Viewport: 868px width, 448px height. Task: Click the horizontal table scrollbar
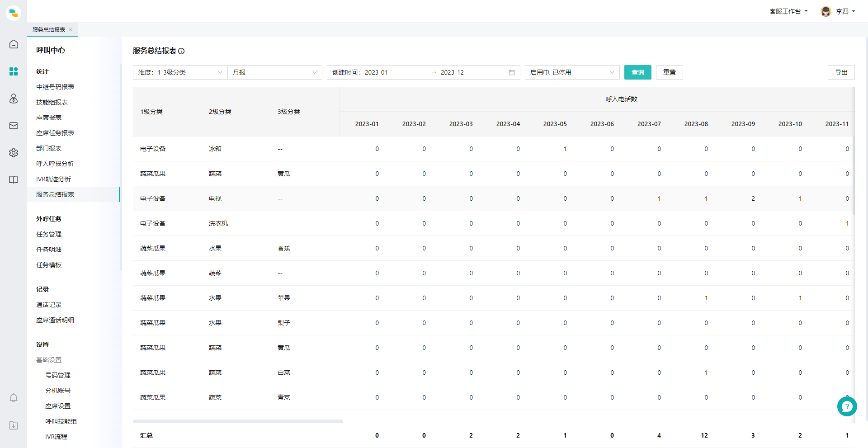point(238,421)
